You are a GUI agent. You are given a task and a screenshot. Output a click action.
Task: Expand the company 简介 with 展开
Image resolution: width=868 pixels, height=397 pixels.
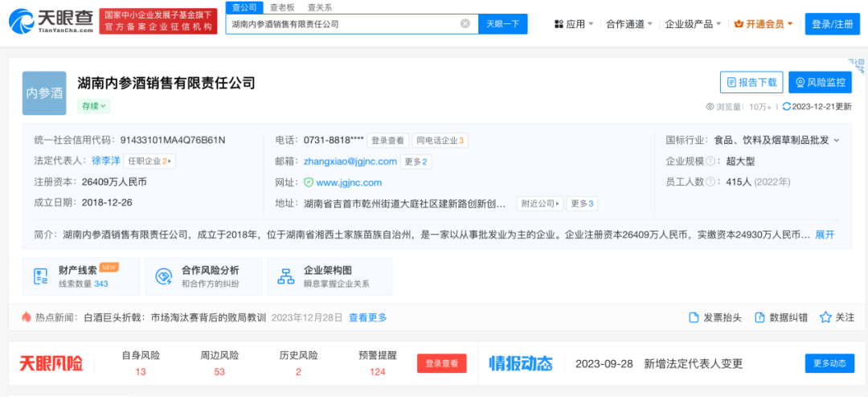coord(825,234)
